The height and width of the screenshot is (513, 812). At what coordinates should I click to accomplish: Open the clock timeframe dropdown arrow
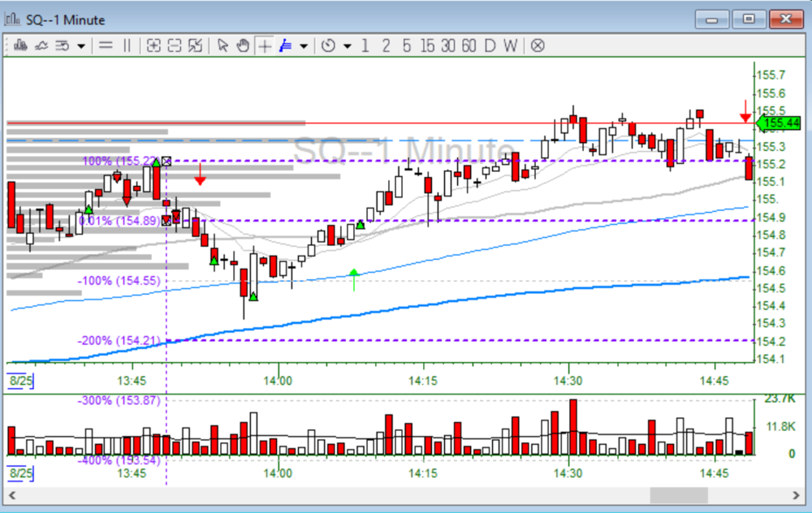point(348,46)
